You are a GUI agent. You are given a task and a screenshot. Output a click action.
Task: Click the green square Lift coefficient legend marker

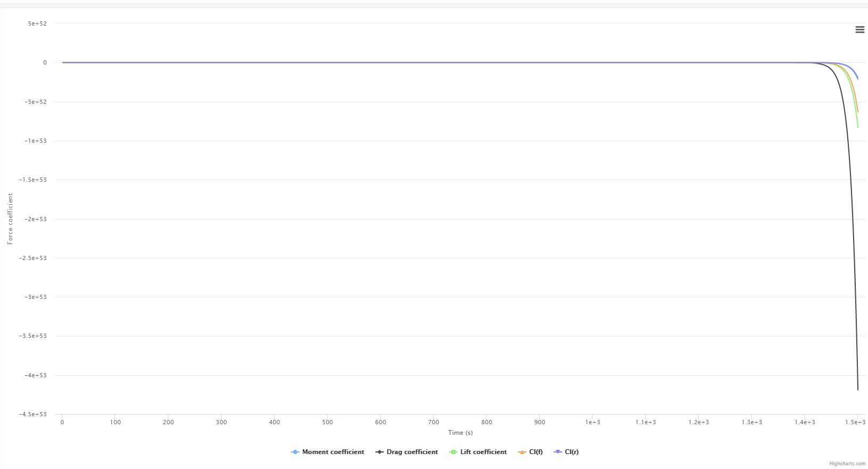pos(453,452)
